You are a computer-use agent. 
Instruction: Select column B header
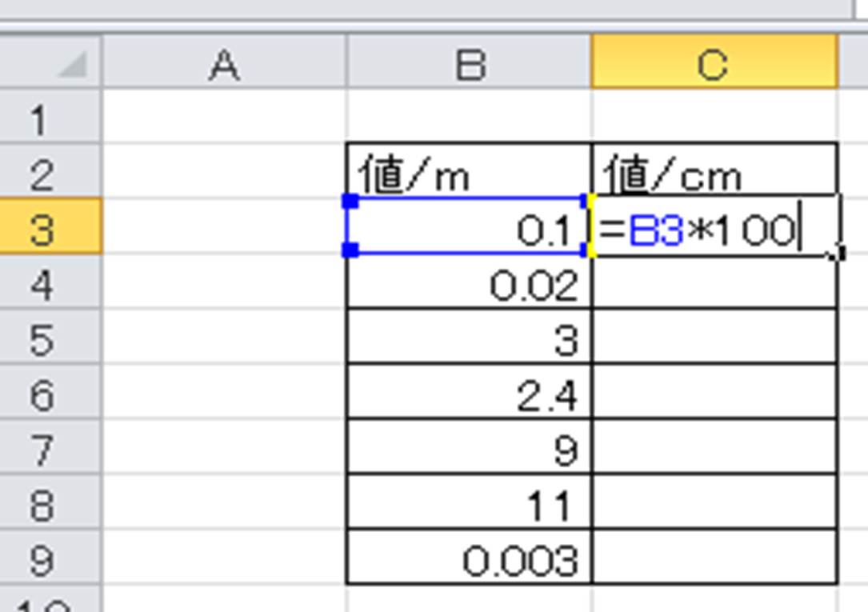click(469, 64)
